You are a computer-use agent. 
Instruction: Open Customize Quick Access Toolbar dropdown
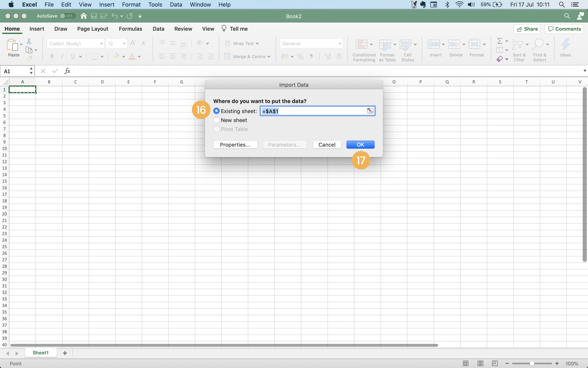coord(140,16)
